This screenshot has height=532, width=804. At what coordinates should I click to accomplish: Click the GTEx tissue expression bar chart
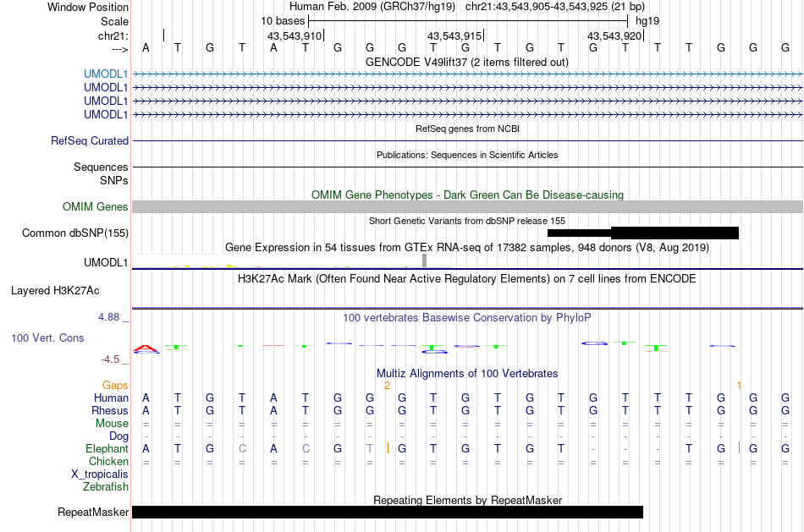pos(291,261)
